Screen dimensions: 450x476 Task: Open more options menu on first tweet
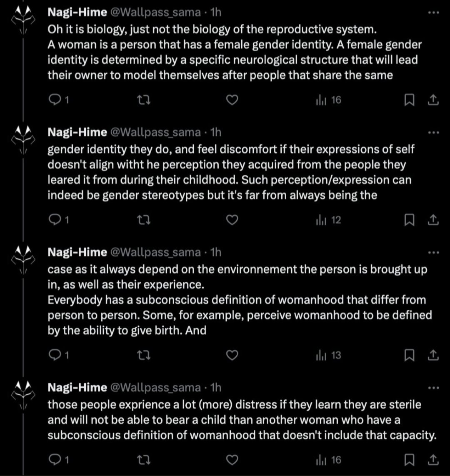pos(433,12)
